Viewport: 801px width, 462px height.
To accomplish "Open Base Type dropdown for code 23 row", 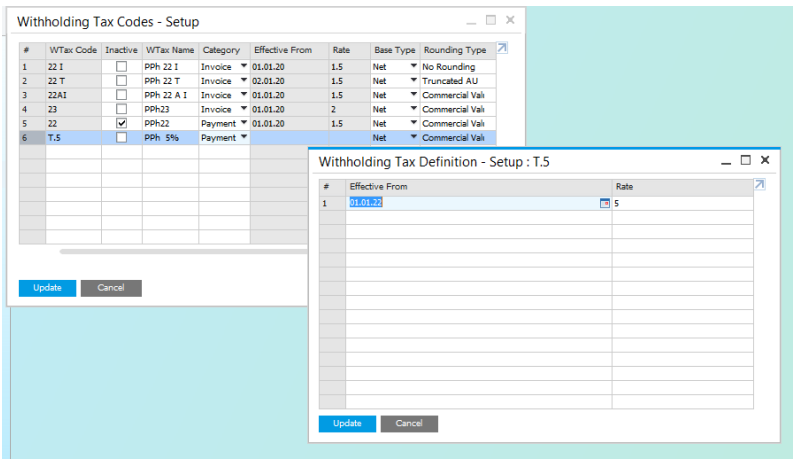I will point(414,108).
